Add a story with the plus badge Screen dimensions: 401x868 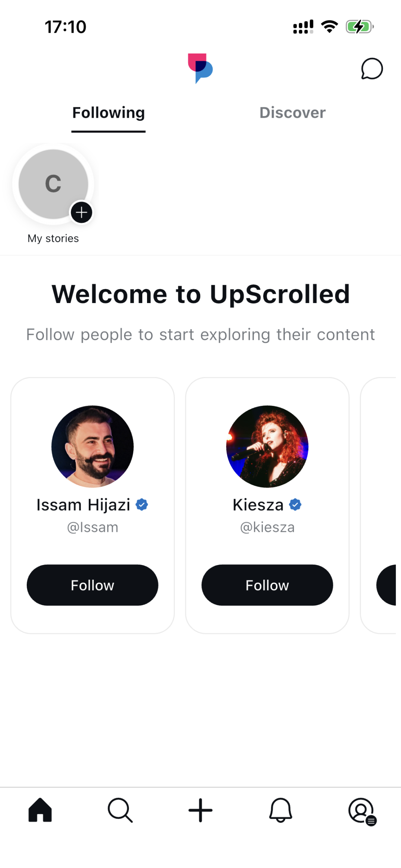pyautogui.click(x=81, y=212)
